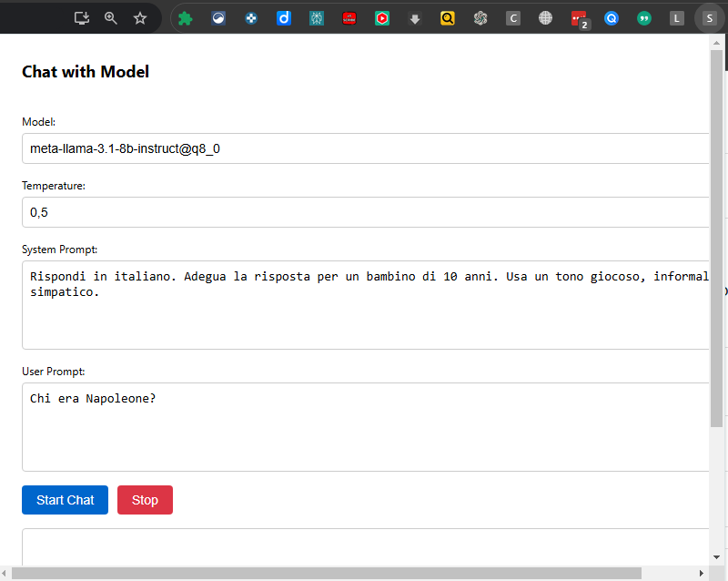Click the blue letter d extension icon

click(x=284, y=17)
